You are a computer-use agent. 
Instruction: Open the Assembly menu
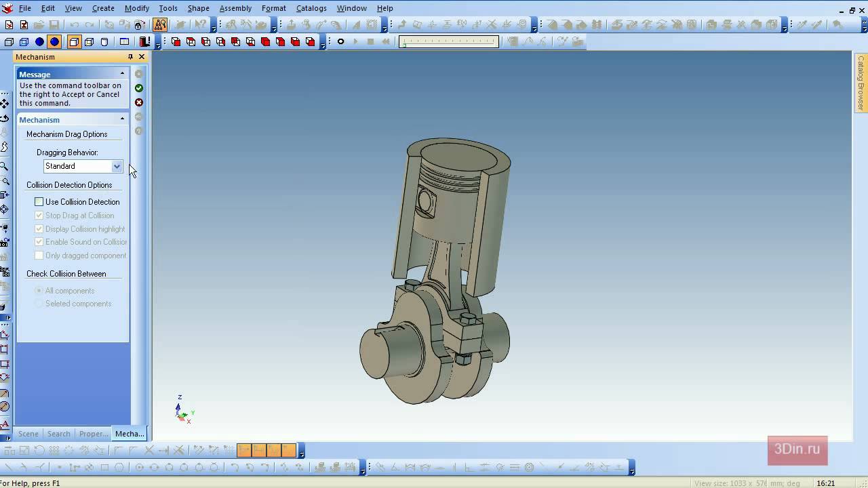(x=235, y=8)
